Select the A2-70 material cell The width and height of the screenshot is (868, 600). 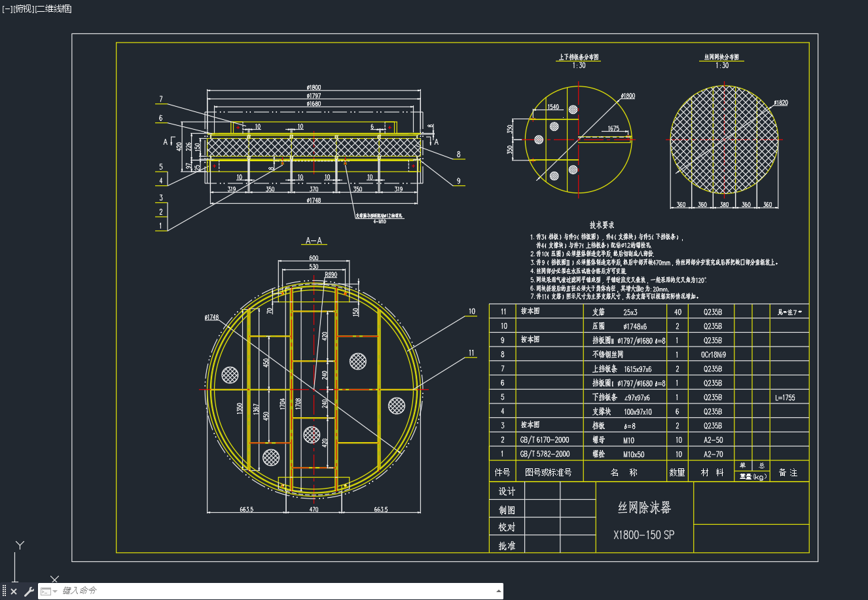click(x=713, y=454)
